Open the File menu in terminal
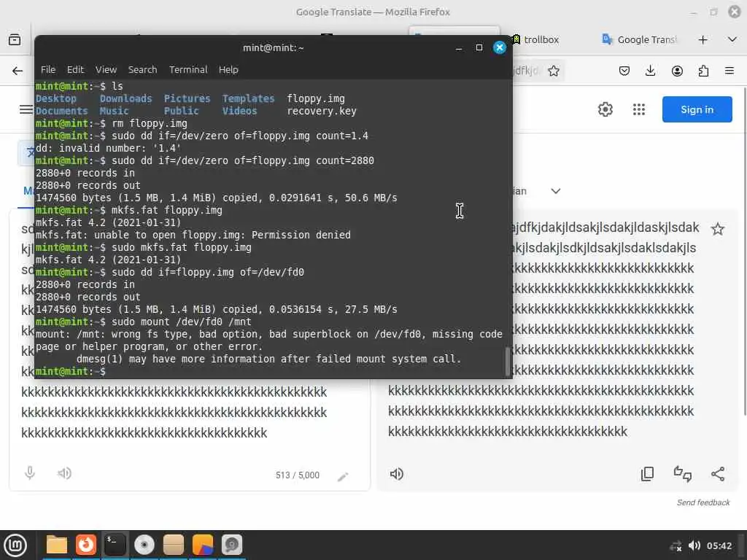747x560 pixels. [48, 69]
